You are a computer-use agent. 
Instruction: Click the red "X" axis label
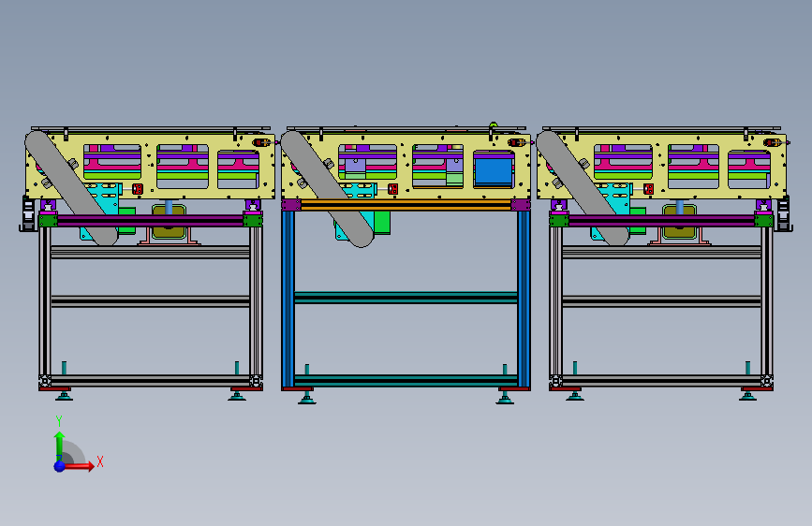click(x=100, y=461)
